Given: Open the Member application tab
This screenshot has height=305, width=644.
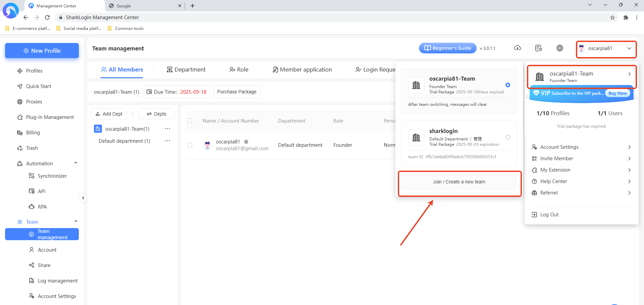Looking at the screenshot, I should [x=302, y=70].
